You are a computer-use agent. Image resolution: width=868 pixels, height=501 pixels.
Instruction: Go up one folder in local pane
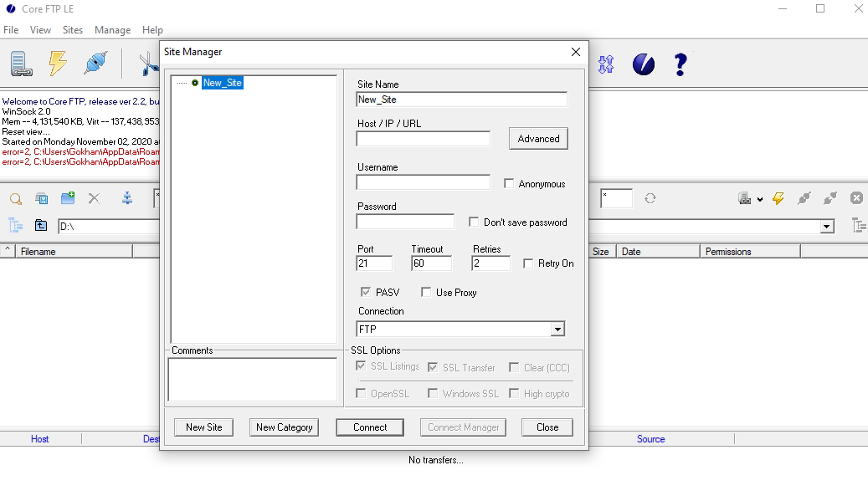pyautogui.click(x=41, y=225)
